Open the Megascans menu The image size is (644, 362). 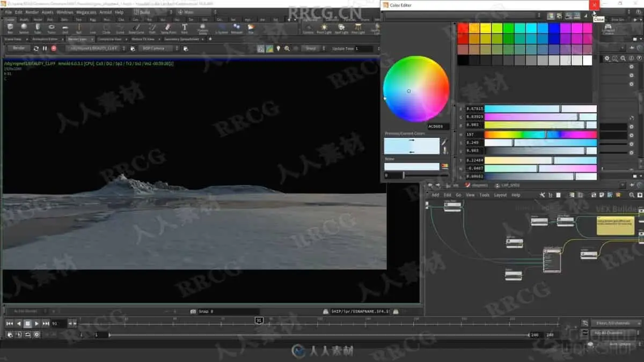pyautogui.click(x=86, y=12)
